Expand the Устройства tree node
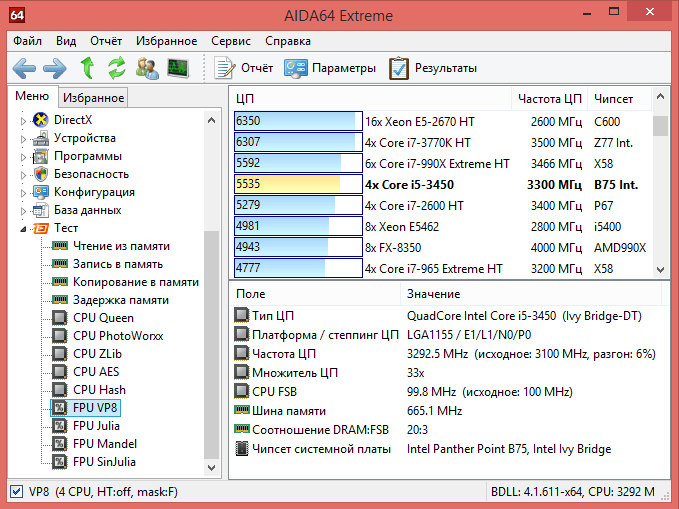The image size is (679, 509). pyautogui.click(x=23, y=139)
